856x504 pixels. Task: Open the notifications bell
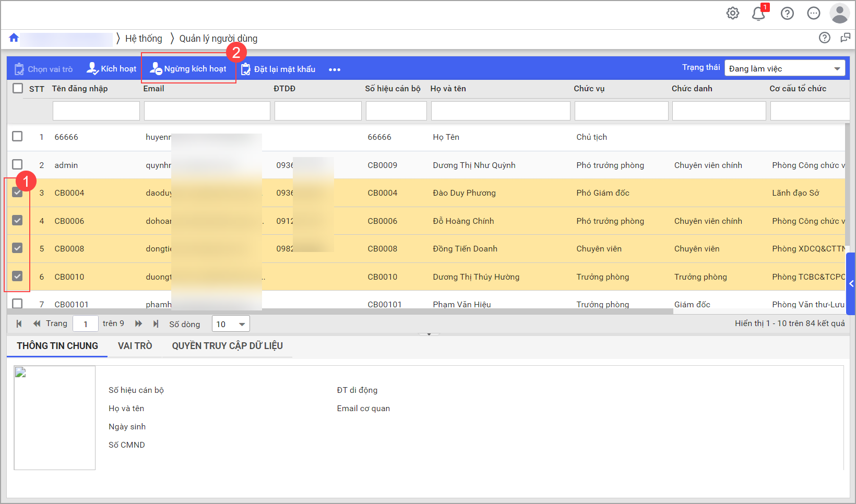(x=758, y=14)
